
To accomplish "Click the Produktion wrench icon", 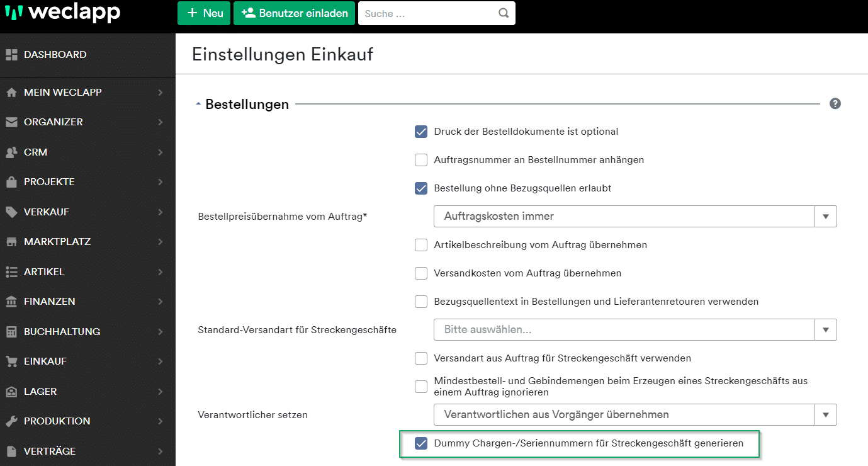I will pos(11,421).
